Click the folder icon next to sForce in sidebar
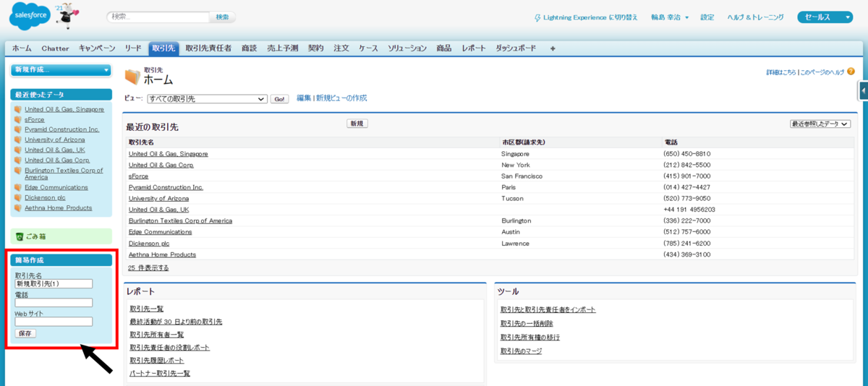This screenshot has height=386, width=868. [18, 120]
